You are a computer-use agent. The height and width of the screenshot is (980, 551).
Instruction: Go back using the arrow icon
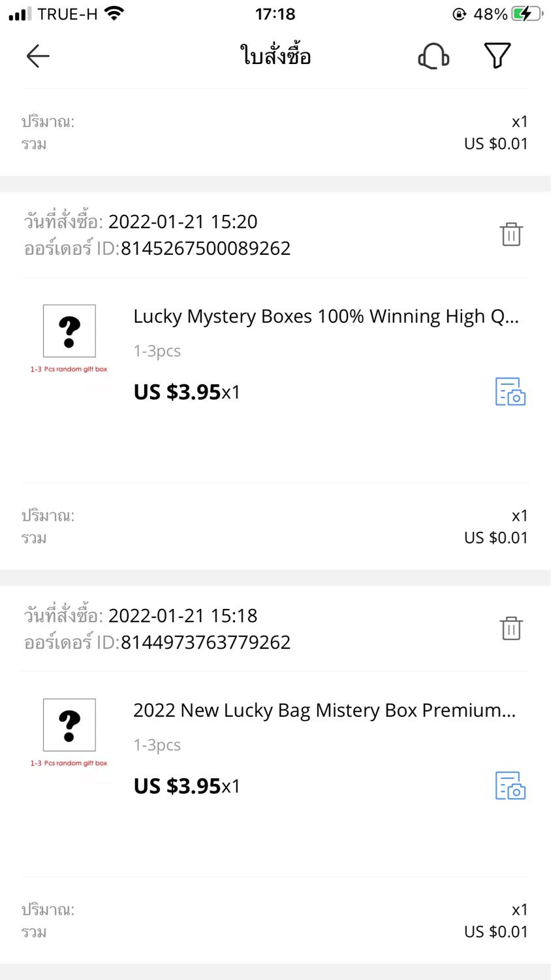click(38, 56)
